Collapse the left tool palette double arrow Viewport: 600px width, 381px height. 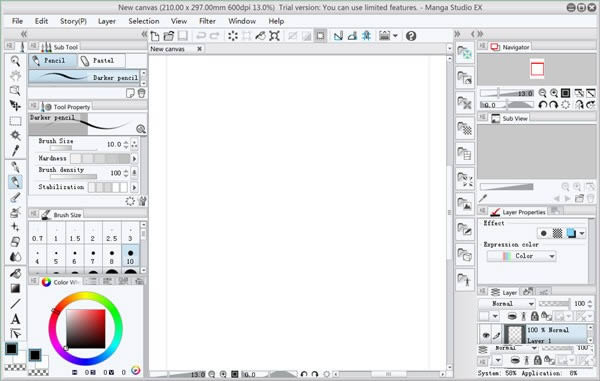coord(24,34)
